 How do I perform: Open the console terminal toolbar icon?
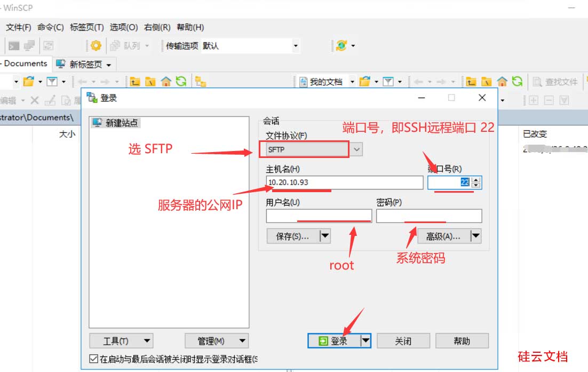(14, 46)
